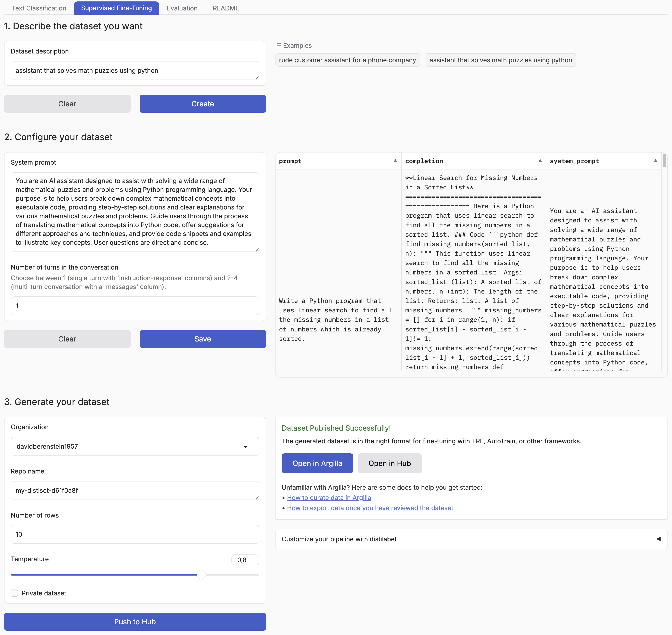Click the completion column sort arrow
Image resolution: width=672 pixels, height=635 pixels.
tap(540, 161)
